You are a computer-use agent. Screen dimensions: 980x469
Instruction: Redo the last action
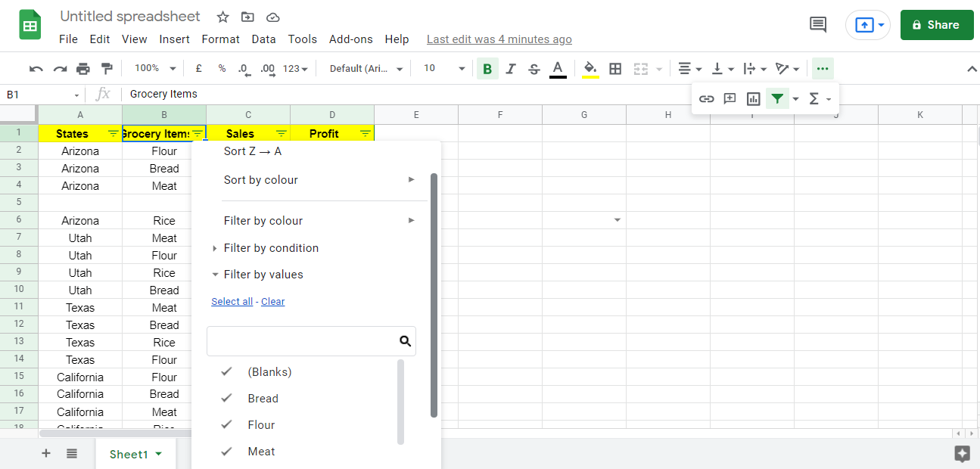[60, 69]
